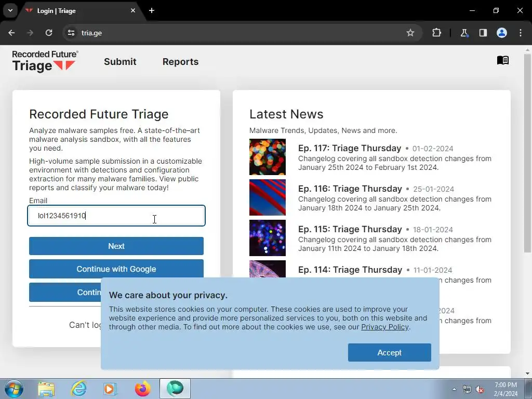Open Chrome Labs flask icon
The image size is (532, 399).
tap(464, 33)
